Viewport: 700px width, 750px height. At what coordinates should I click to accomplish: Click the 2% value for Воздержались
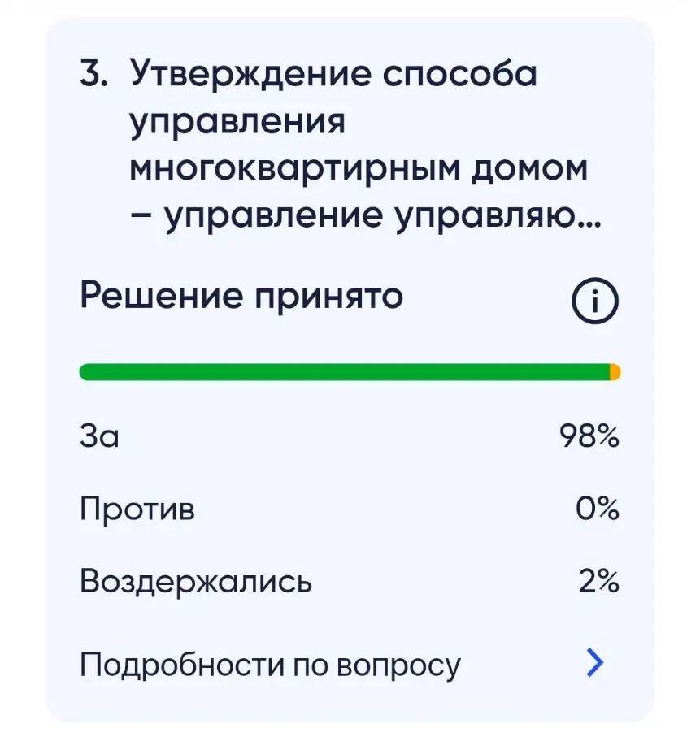(598, 582)
